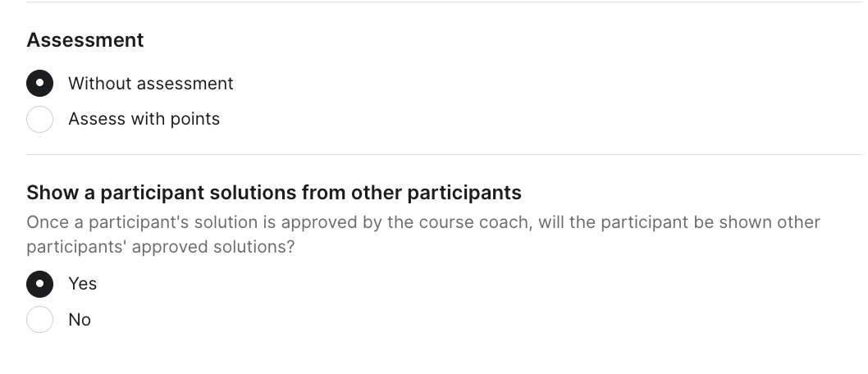Viewport: 868px width, 374px height.
Task: Click the text "participants' approved solutions?"
Action: pyautogui.click(x=160, y=246)
